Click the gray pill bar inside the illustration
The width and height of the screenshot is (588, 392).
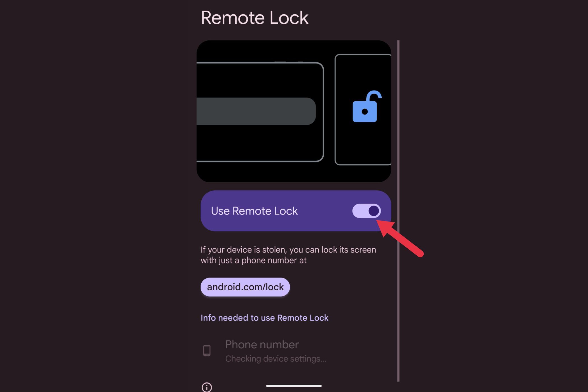click(x=256, y=111)
